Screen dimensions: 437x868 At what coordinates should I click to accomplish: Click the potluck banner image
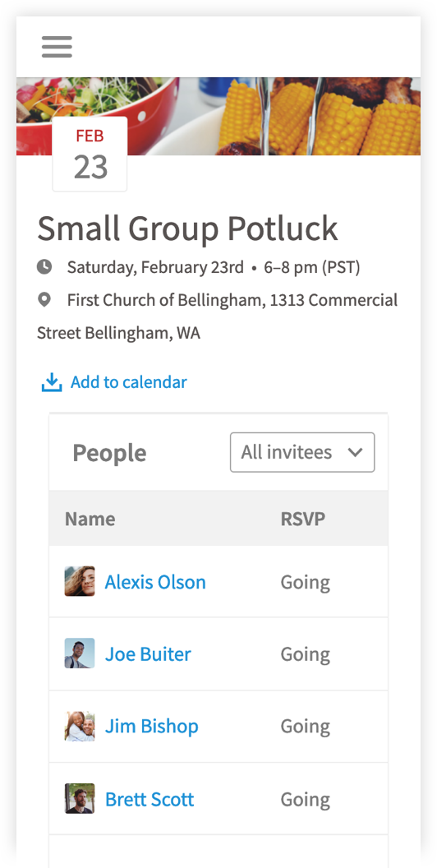(218, 116)
